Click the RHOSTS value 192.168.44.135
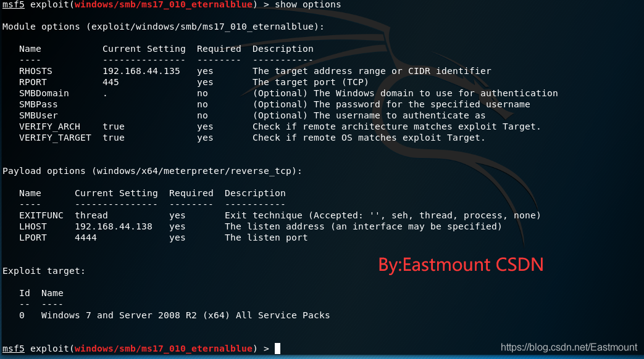 (x=141, y=71)
